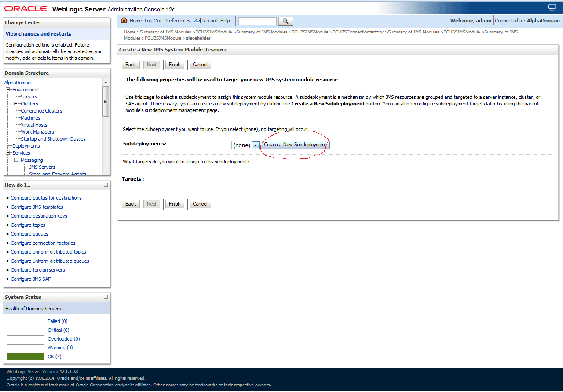Collapse the Messaging tree node

pos(16,160)
